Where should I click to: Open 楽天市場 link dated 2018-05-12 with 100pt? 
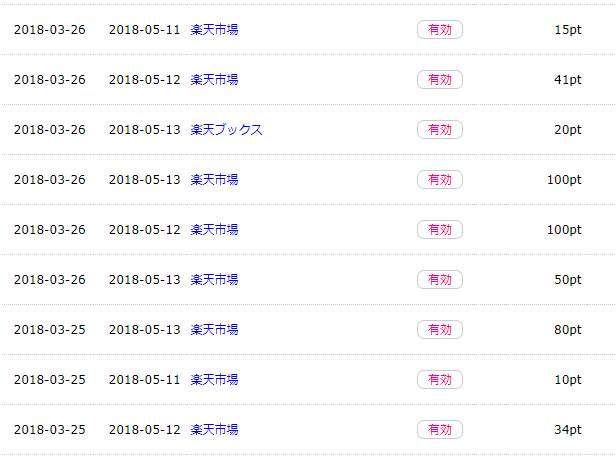214,230
